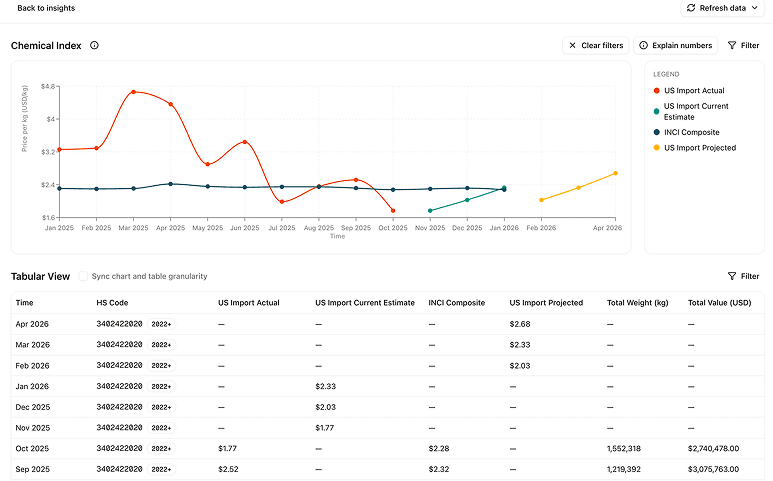The width and height of the screenshot is (773, 481).
Task: Click the refresh icon in Refresh data
Action: (x=691, y=8)
